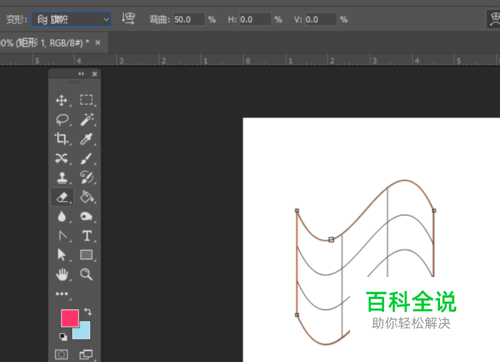Click the V distortion field
The height and width of the screenshot is (362, 500).
point(321,19)
